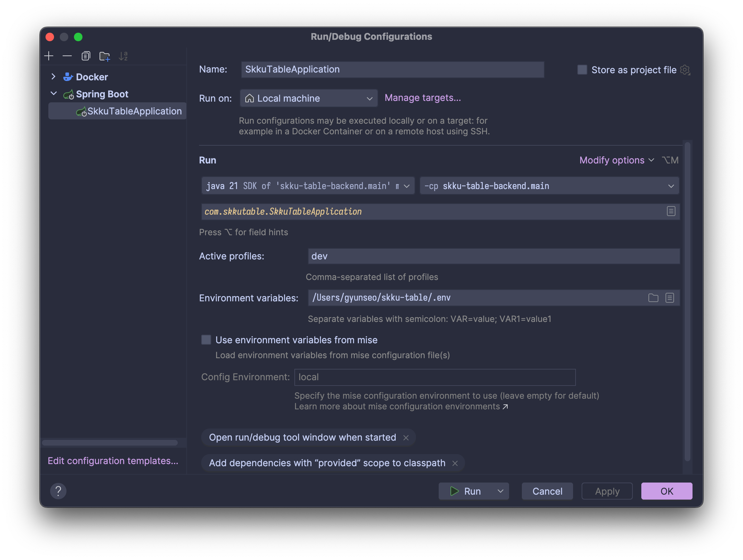Click the expand icon in main class field

[671, 211]
